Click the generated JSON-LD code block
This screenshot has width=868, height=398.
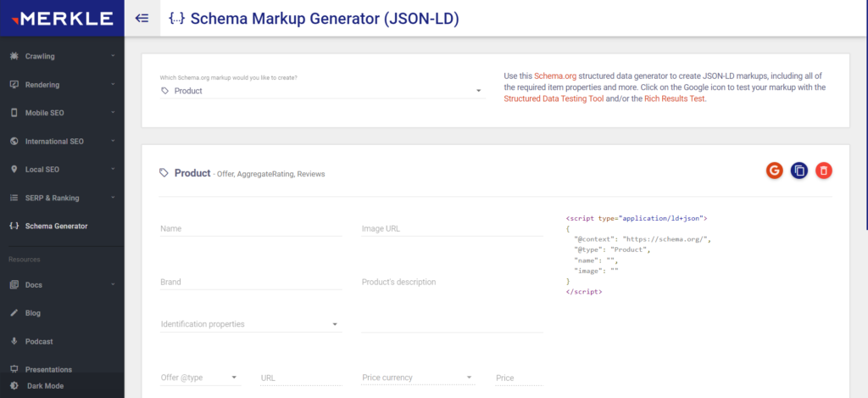(x=637, y=255)
